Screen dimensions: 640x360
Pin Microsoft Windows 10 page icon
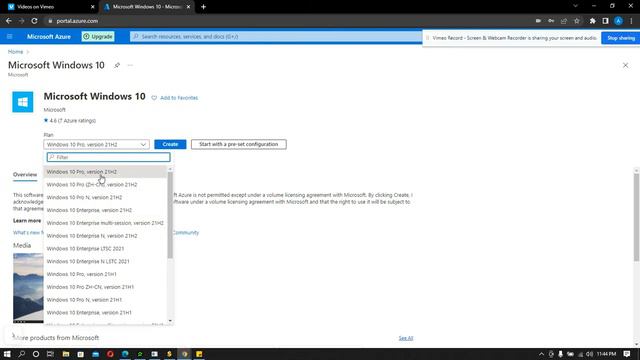117,65
